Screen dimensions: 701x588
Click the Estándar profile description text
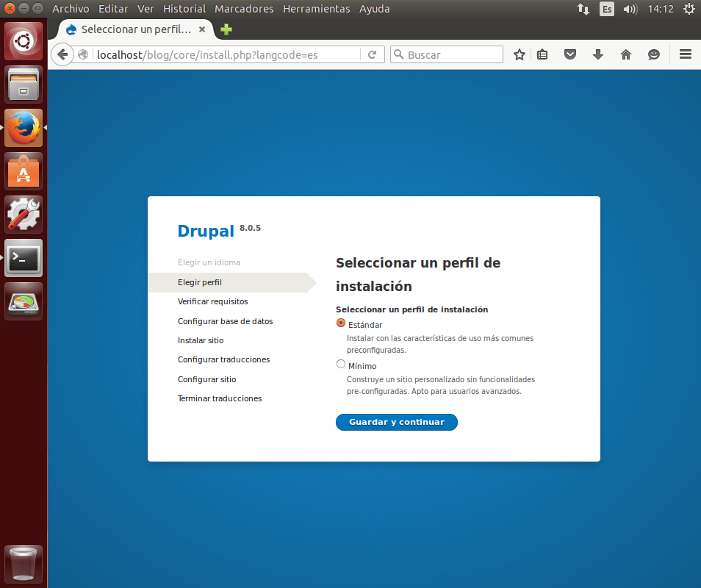tap(440, 344)
